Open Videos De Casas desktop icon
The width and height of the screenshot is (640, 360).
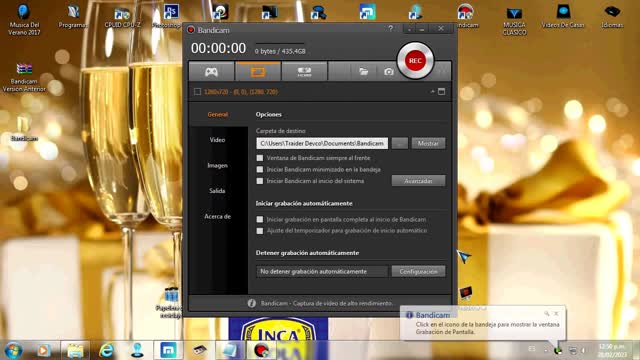pos(563,17)
